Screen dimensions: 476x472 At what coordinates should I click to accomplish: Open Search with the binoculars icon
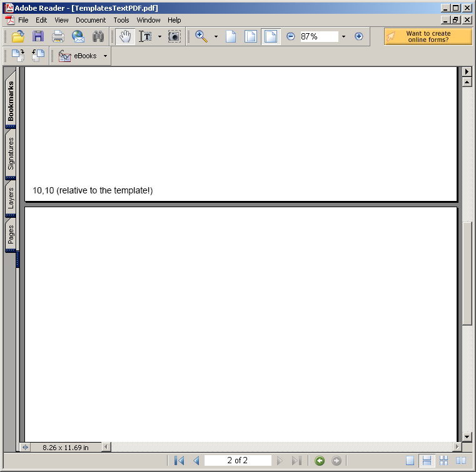98,36
